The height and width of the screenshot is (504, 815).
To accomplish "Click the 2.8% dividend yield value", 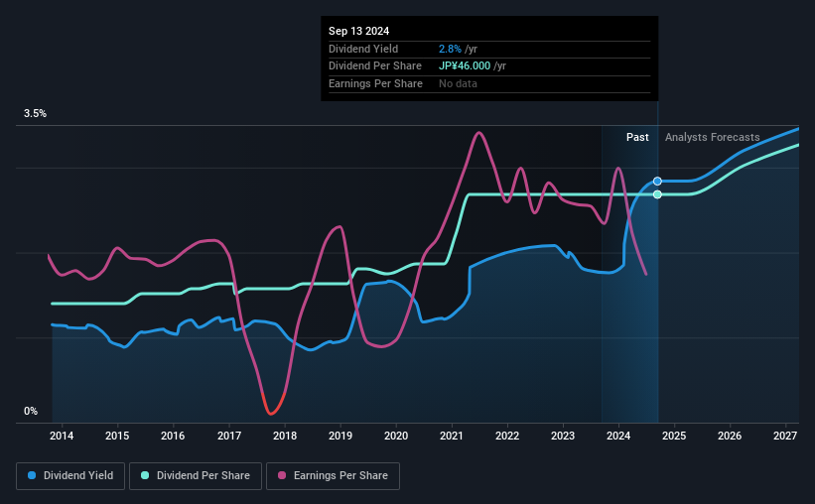I will (x=450, y=49).
